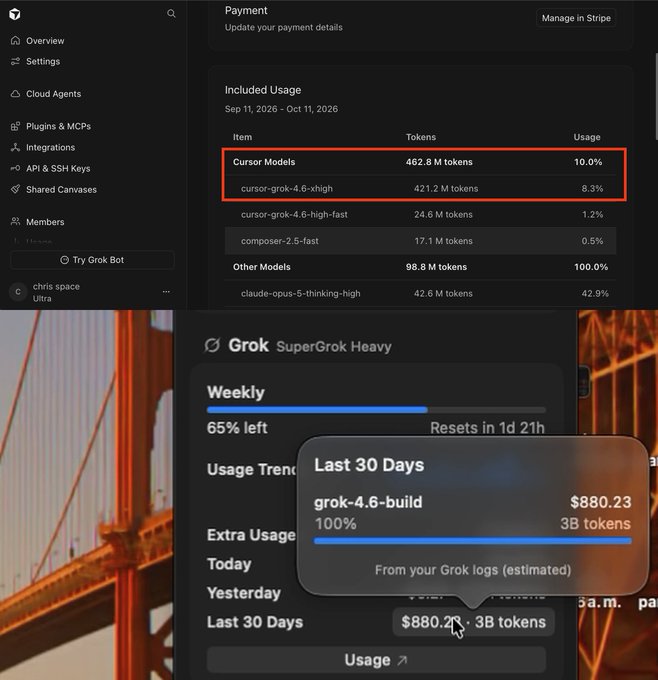Click the Grok logo icon in the widget
Viewport: 658px width, 680px height.
tap(212, 346)
